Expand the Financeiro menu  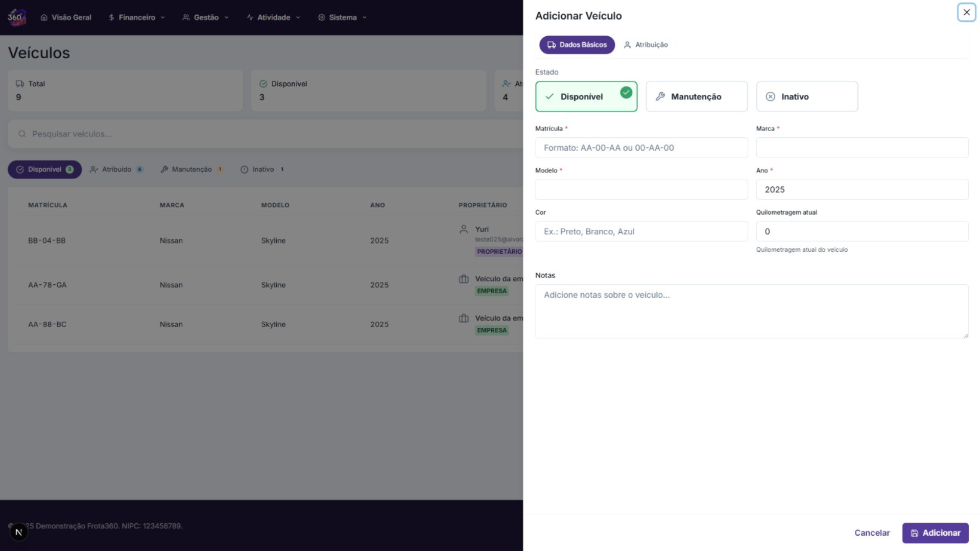136,17
